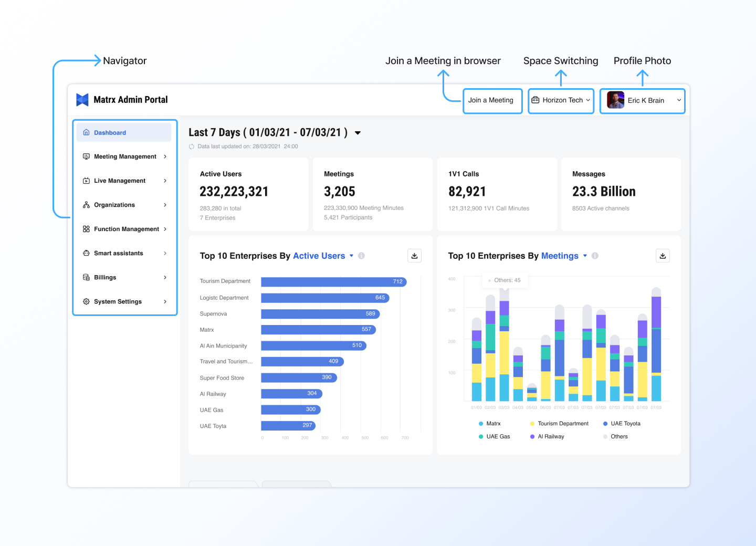This screenshot has width=756, height=546.
Task: Click the data refresh icon
Action: tap(192, 147)
